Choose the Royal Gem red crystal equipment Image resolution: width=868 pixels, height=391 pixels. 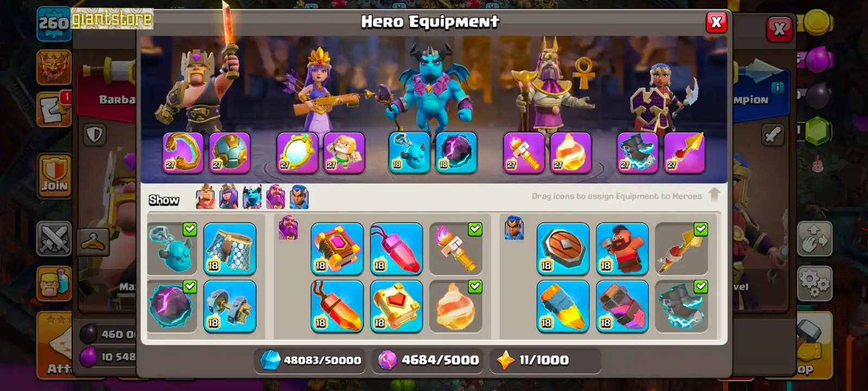(396, 248)
